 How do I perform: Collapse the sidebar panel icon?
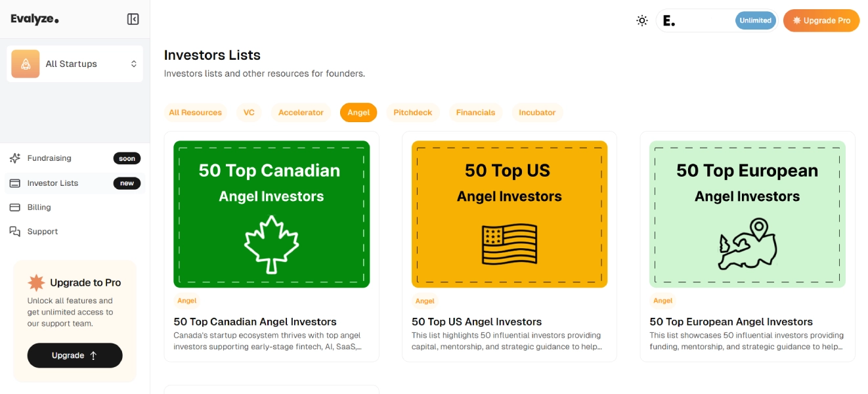pos(133,20)
